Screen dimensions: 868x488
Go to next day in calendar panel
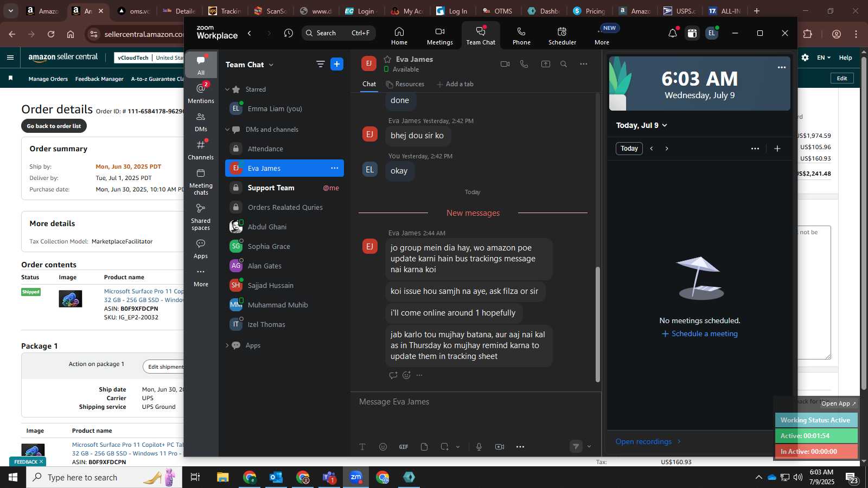click(x=667, y=149)
